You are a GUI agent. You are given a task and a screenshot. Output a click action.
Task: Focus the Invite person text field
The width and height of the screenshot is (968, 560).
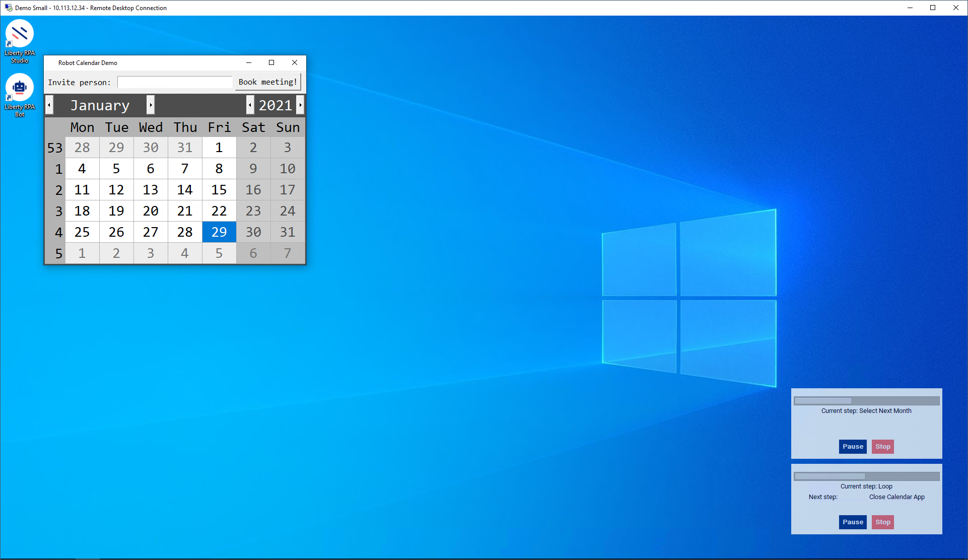pyautogui.click(x=174, y=82)
